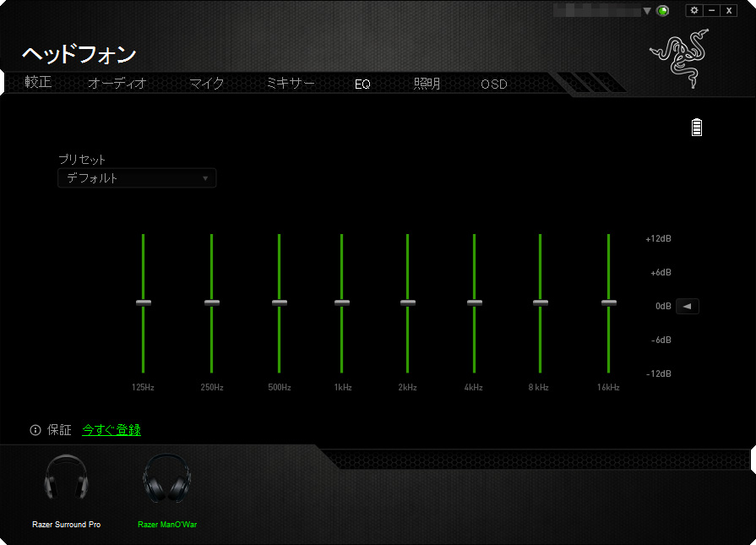Click the -6dB scale label
Viewport: 756px width, 545px height.
click(661, 340)
